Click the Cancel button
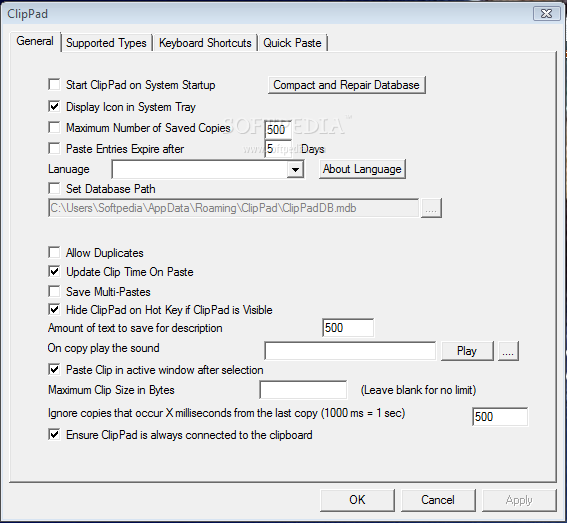 tap(438, 500)
